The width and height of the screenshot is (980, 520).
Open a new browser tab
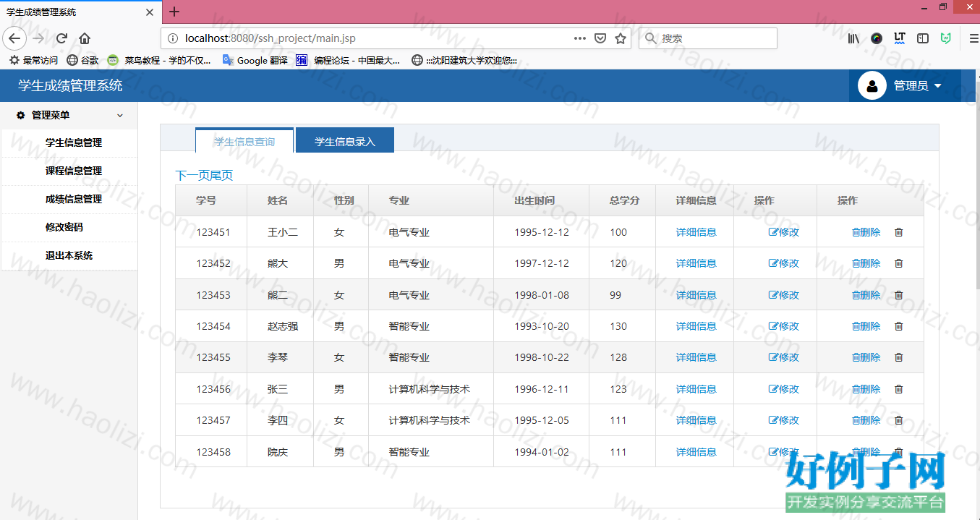click(x=174, y=12)
